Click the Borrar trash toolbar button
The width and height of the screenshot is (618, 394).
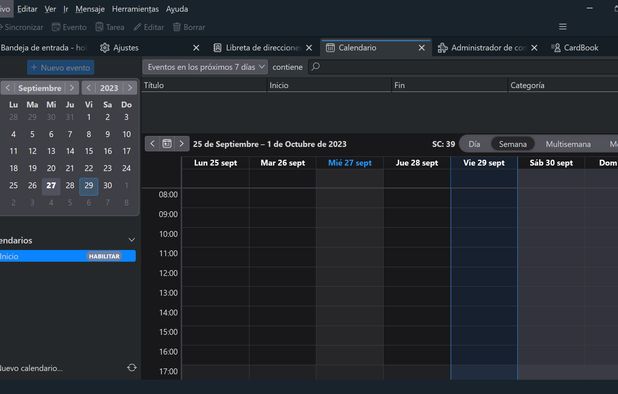coord(189,27)
